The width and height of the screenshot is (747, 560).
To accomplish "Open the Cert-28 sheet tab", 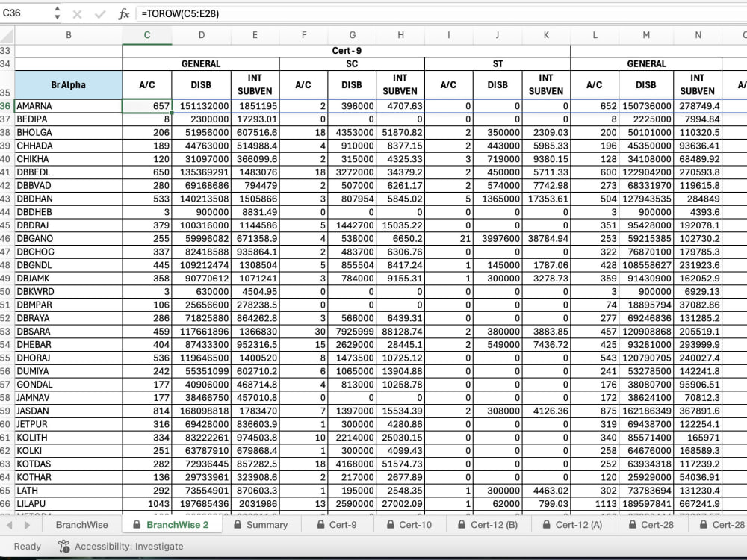I will click(x=652, y=525).
